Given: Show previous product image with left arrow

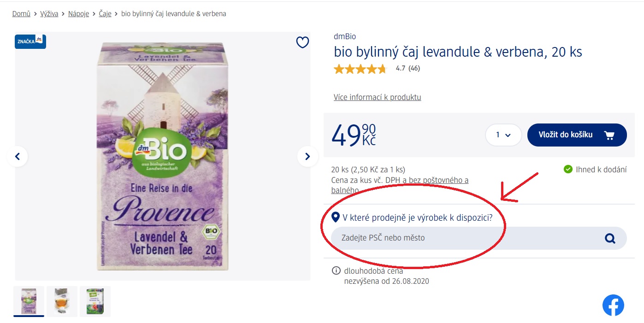Looking at the screenshot, I should click(x=18, y=157).
